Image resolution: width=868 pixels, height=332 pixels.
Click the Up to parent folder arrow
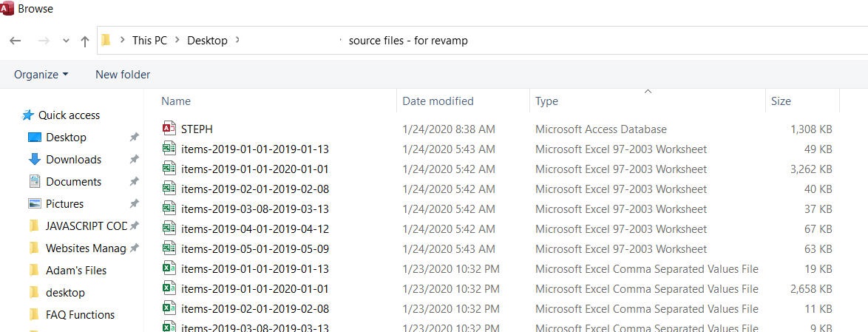pos(84,41)
